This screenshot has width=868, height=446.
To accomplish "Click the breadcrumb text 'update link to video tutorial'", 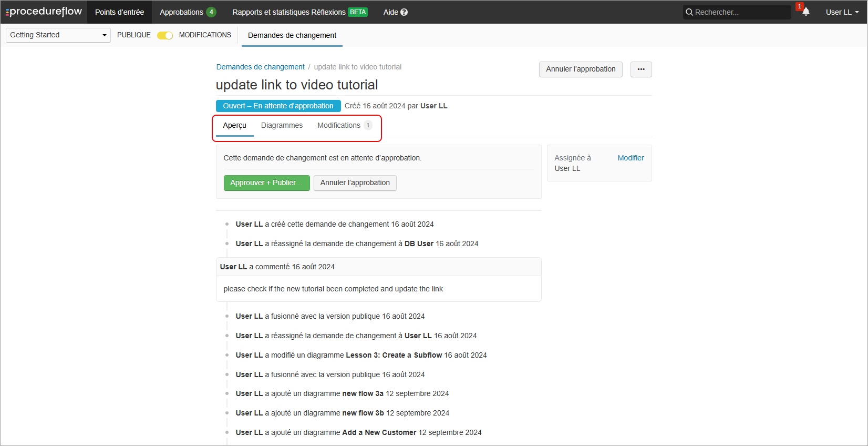I will (x=358, y=67).
